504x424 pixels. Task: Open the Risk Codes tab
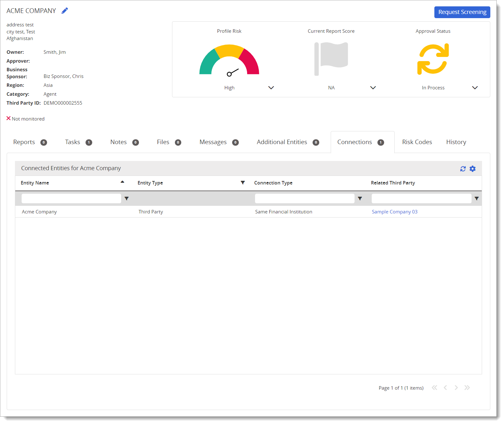(x=417, y=142)
